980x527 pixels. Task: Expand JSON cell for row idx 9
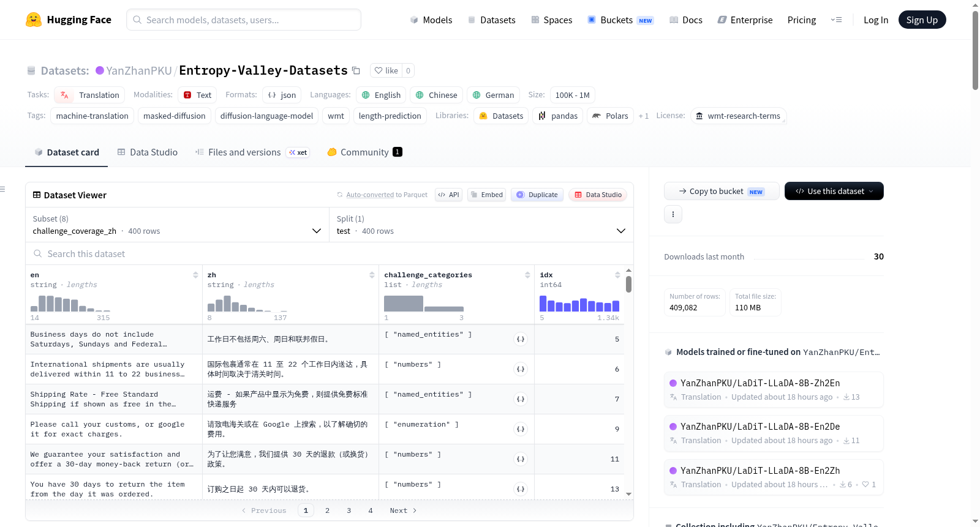click(521, 429)
